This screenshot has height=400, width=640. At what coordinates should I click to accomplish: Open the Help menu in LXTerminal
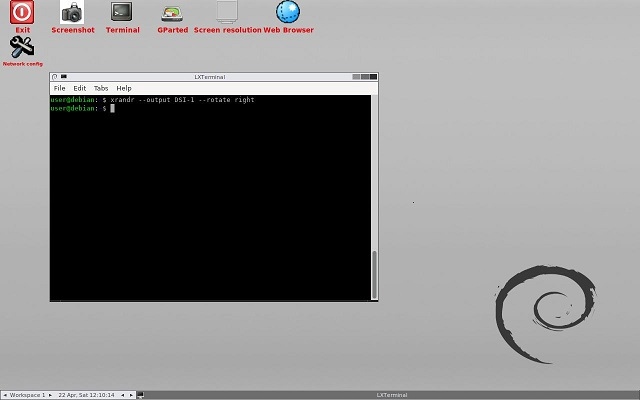[x=124, y=88]
